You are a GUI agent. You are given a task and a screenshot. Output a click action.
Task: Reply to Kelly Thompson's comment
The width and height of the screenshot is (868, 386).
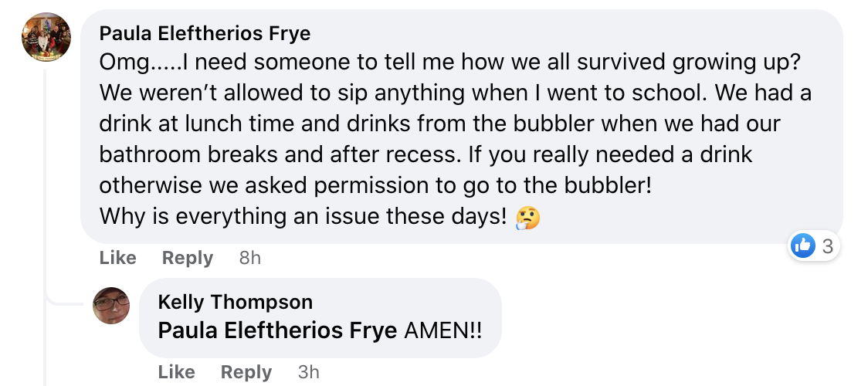(246, 372)
